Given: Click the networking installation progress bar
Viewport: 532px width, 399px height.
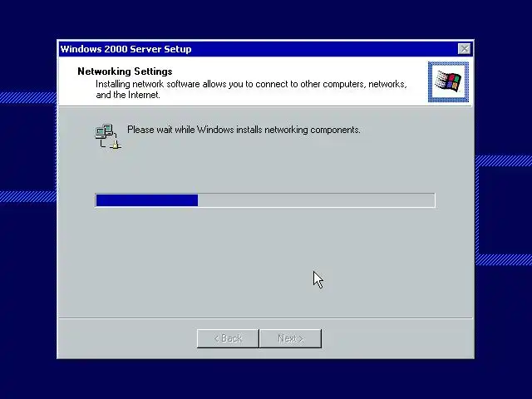Looking at the screenshot, I should 265,200.
